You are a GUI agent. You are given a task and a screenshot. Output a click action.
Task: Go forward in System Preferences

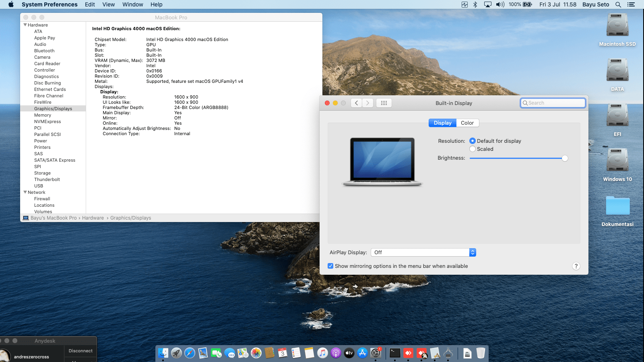point(367,103)
